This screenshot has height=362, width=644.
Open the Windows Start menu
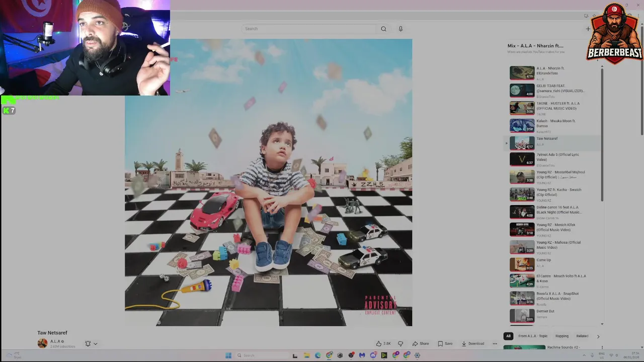click(228, 355)
